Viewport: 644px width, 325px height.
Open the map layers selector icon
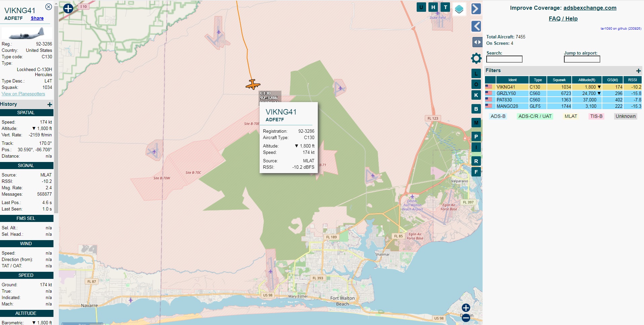(459, 9)
